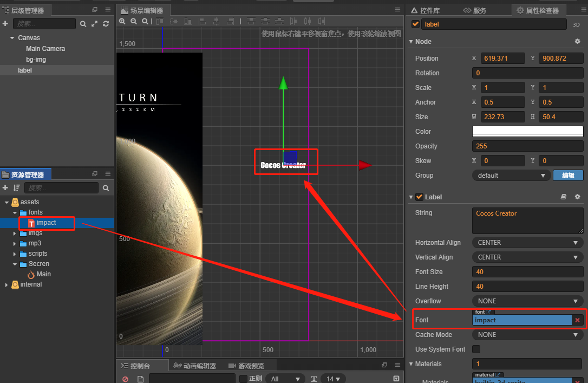Switch to 控件库 tab
This screenshot has height=383, width=588.
[426, 10]
